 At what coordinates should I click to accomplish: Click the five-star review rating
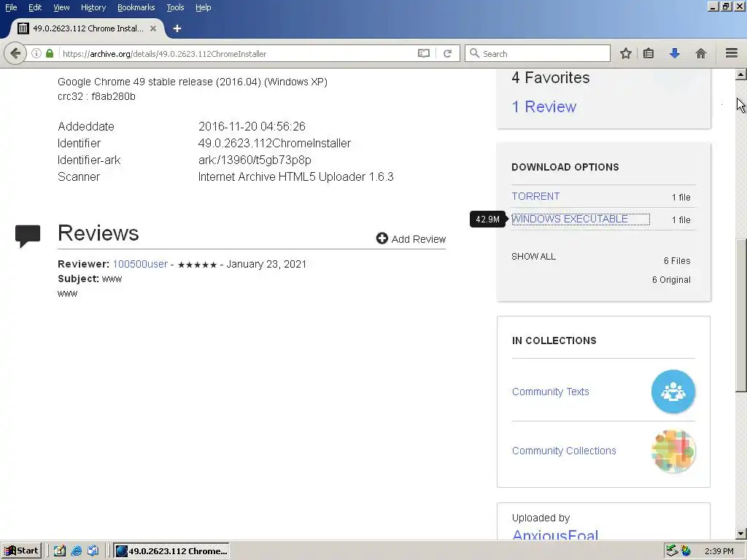coord(197,264)
